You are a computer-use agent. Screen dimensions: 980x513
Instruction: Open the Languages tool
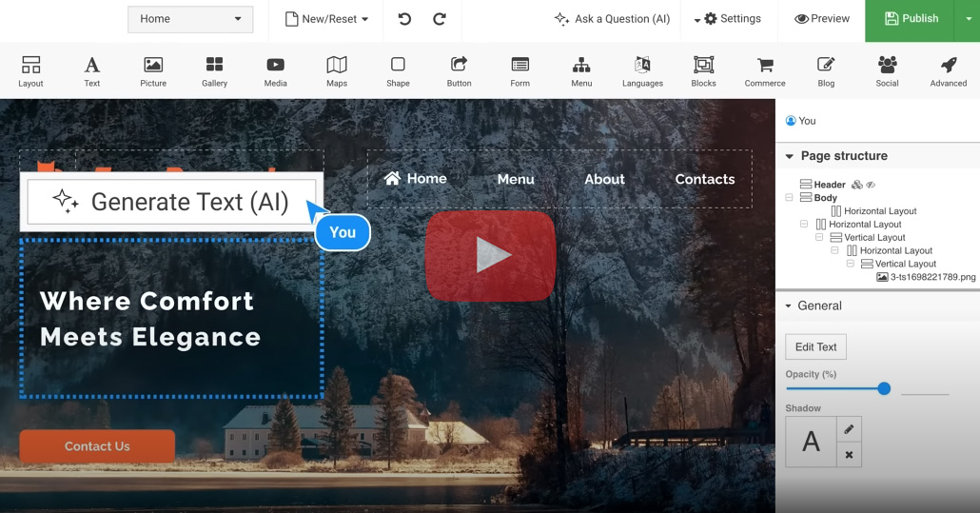[642, 71]
